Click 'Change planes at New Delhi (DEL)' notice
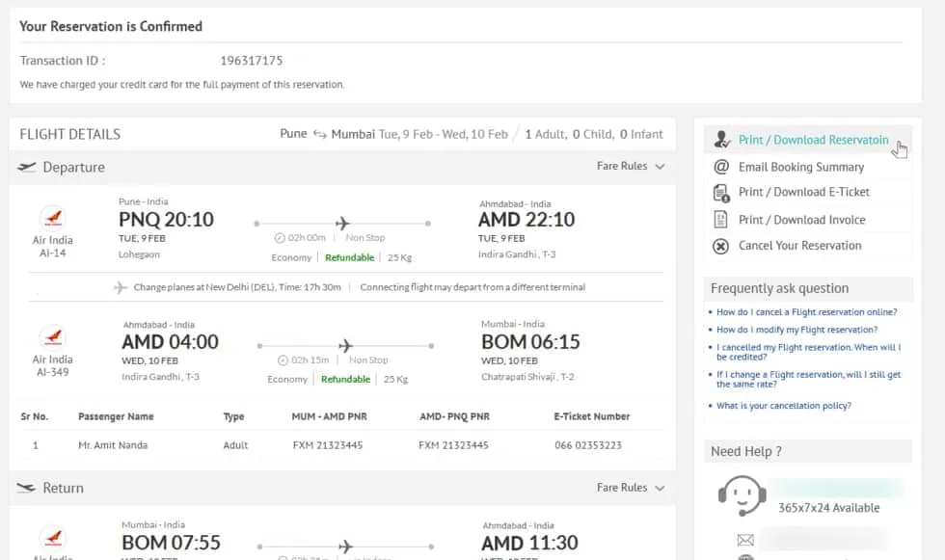Screen dimensions: 945x560 (x=237, y=287)
